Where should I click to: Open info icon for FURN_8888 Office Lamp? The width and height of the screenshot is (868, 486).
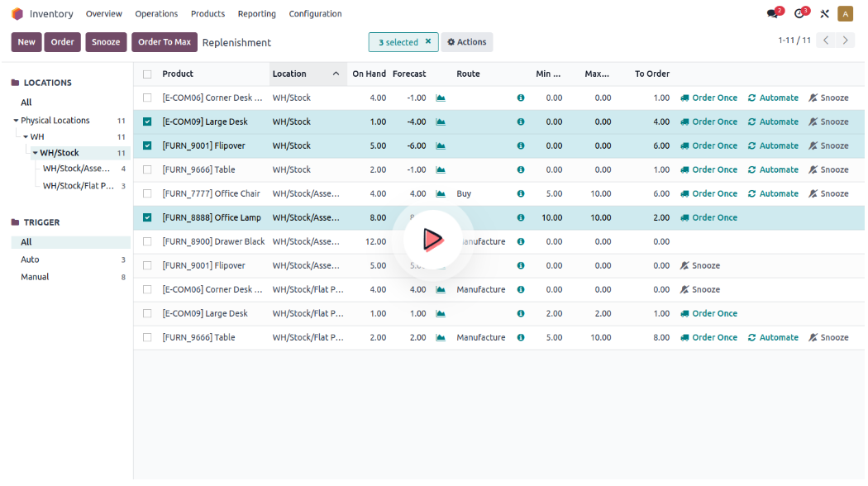pyautogui.click(x=521, y=217)
